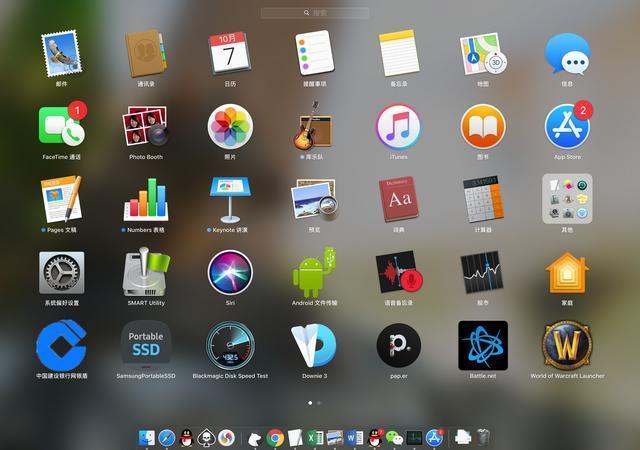Open the App Store icon in Dock
Screen dimensions: 640x450
tap(434, 438)
